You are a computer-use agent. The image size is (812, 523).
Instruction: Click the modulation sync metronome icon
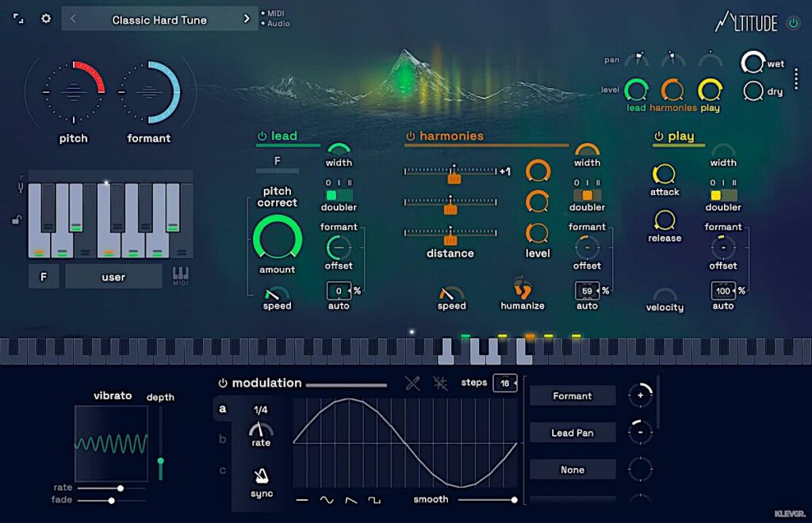point(262,476)
